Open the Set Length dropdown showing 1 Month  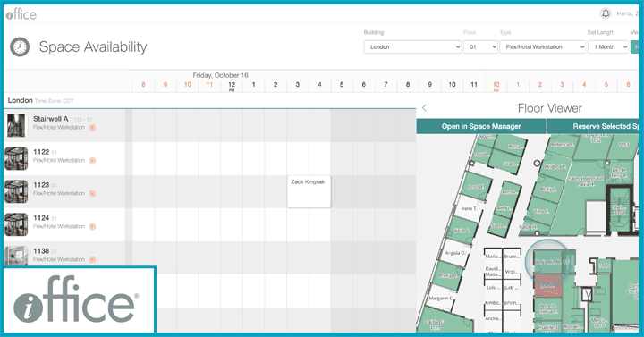point(608,47)
